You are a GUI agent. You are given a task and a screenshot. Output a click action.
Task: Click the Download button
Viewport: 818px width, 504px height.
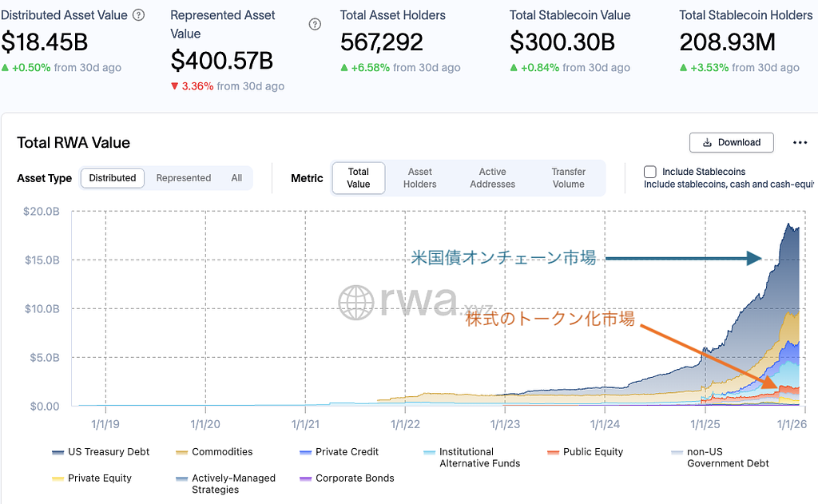click(x=731, y=143)
